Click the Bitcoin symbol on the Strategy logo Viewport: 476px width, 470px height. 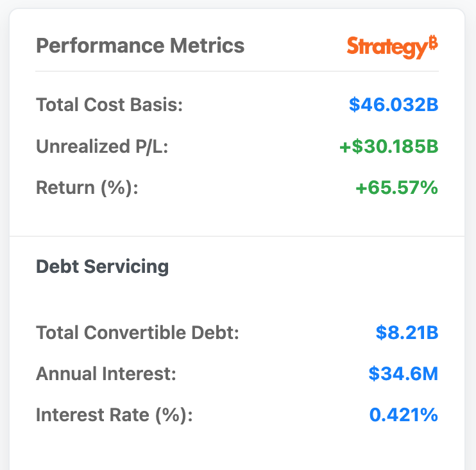click(433, 42)
